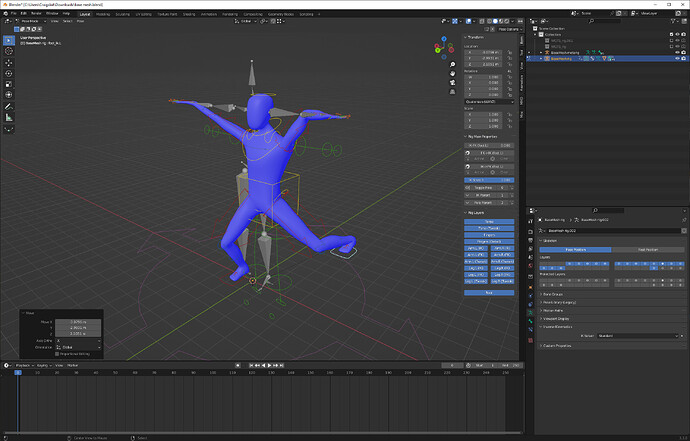Open the Tool properties tab icon
690x441 pixels.
pyautogui.click(x=530, y=221)
